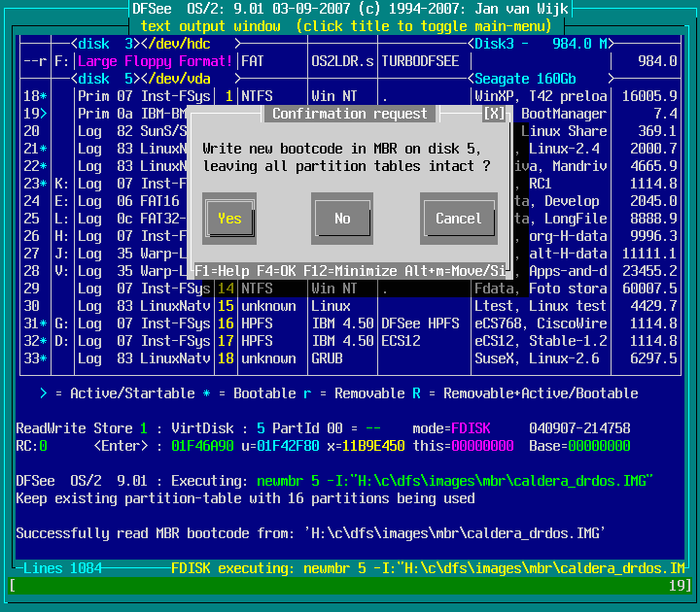This screenshot has width=700, height=612.
Task: Select partition 33 SuseX Linux-2.6 row
Action: coord(350,358)
